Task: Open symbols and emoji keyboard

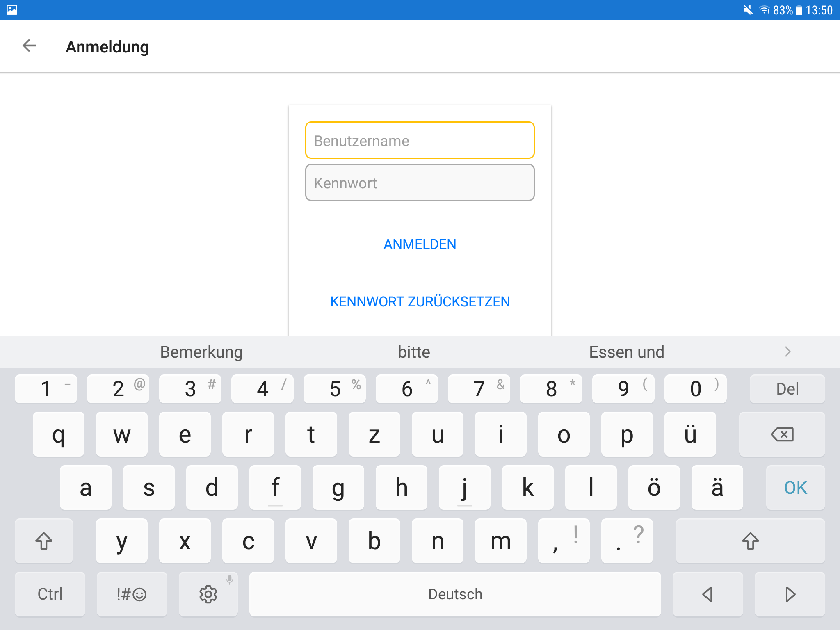Action: click(132, 594)
